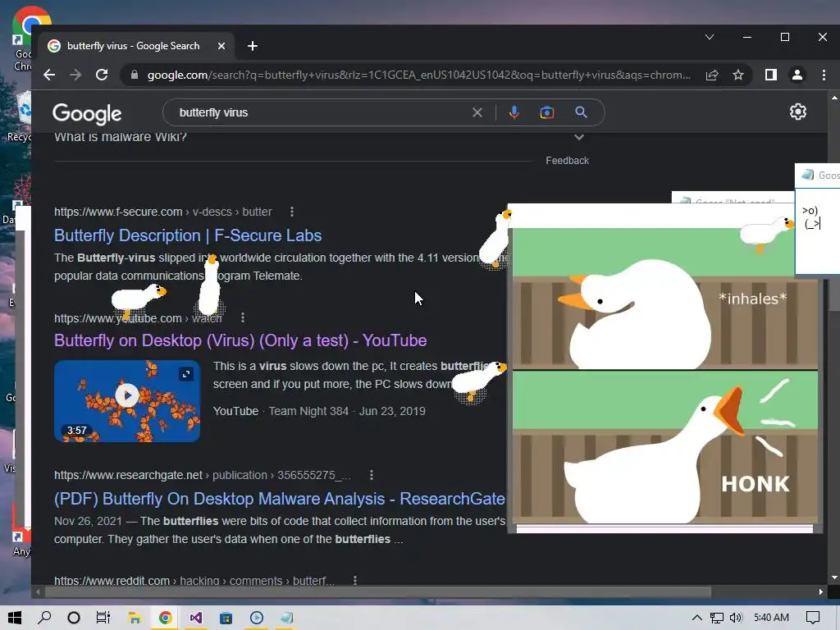The image size is (840, 630).
Task: Click the Google logo
Action: [x=87, y=113]
